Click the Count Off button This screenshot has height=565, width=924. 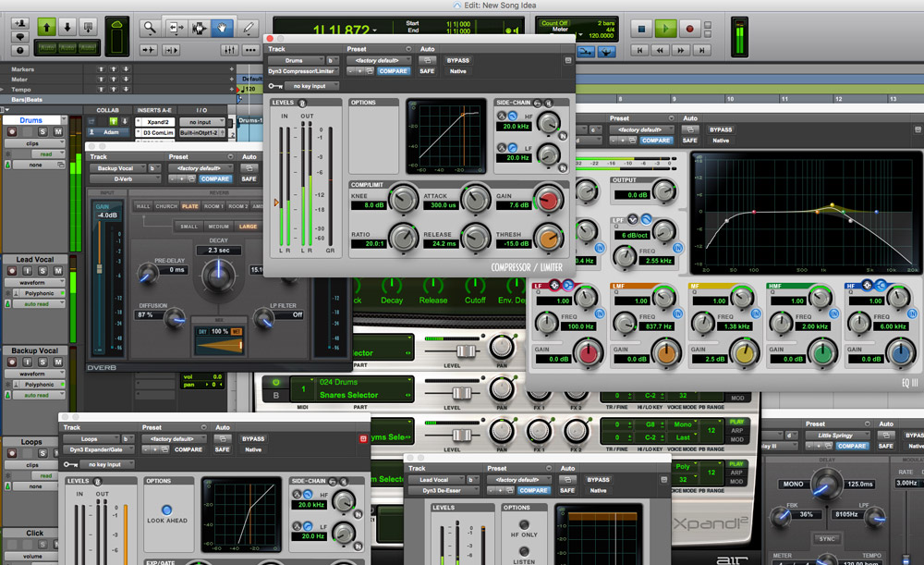[x=553, y=23]
